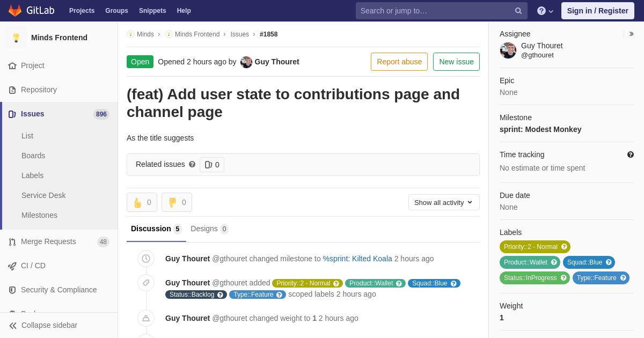Click the Issues breadcrumb link
This screenshot has width=644, height=338.
point(239,34)
